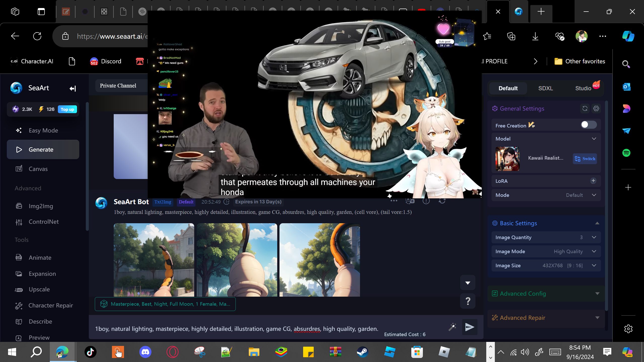Open the Image Mode dropdown

[x=546, y=251]
